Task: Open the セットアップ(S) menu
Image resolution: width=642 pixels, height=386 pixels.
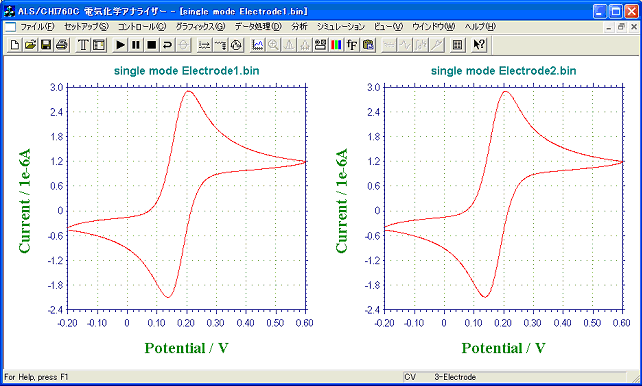Action: tap(86, 27)
